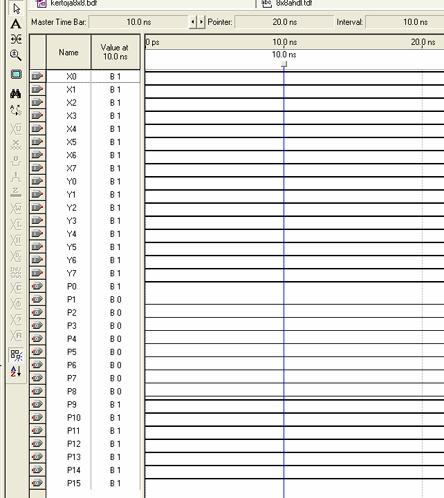Move master time bar left with arrow

[x=193, y=22]
